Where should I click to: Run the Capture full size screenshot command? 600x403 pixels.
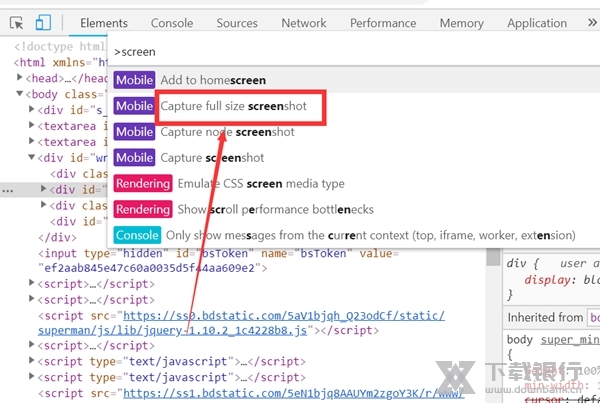coord(240,106)
